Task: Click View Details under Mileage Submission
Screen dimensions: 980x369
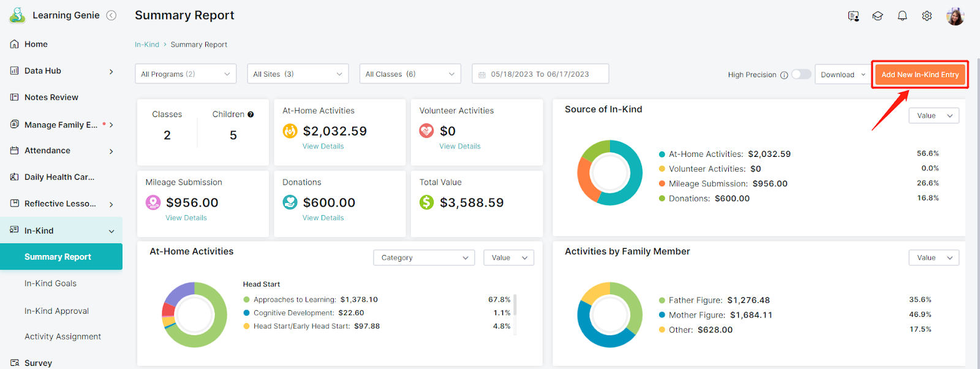Action: (186, 218)
